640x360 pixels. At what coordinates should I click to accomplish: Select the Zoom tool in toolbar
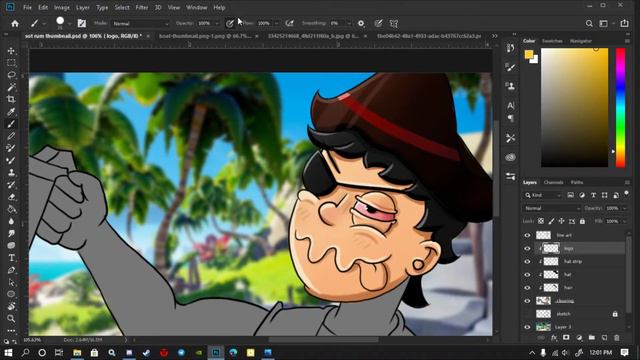tap(11, 318)
